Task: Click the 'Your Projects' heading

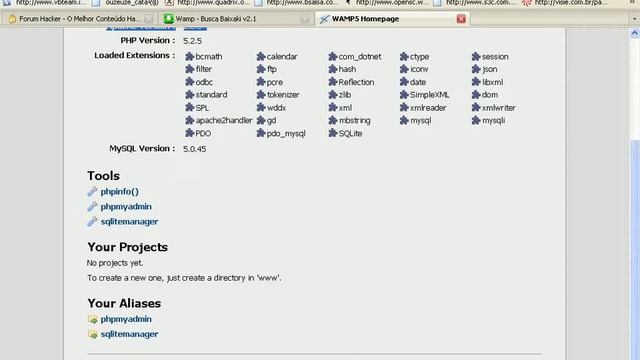Action: [x=127, y=247]
